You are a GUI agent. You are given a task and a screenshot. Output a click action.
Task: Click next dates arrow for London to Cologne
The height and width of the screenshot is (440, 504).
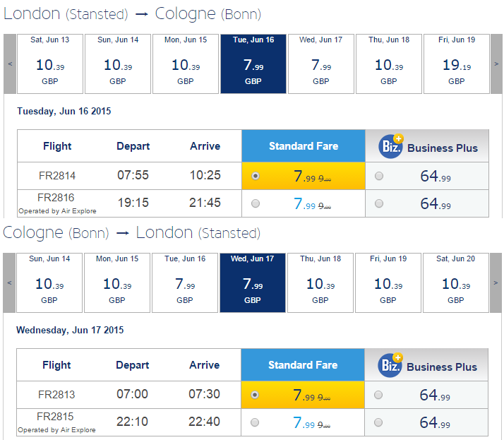pos(496,64)
